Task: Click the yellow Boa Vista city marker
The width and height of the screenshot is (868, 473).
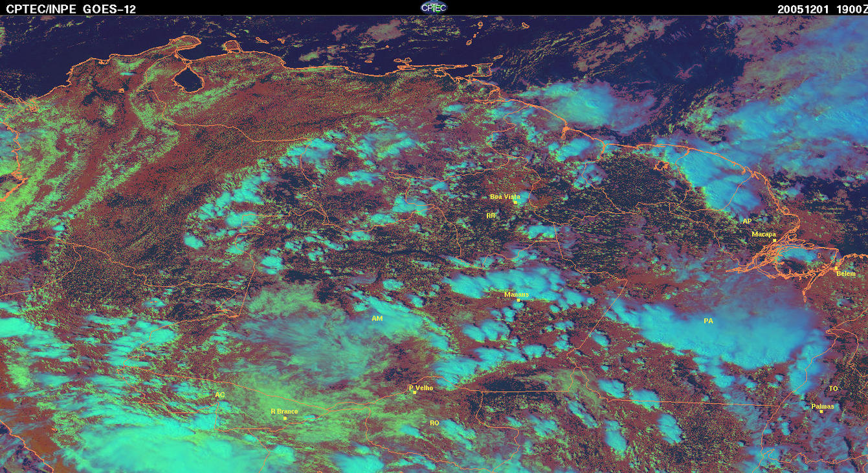Action: 515,202
